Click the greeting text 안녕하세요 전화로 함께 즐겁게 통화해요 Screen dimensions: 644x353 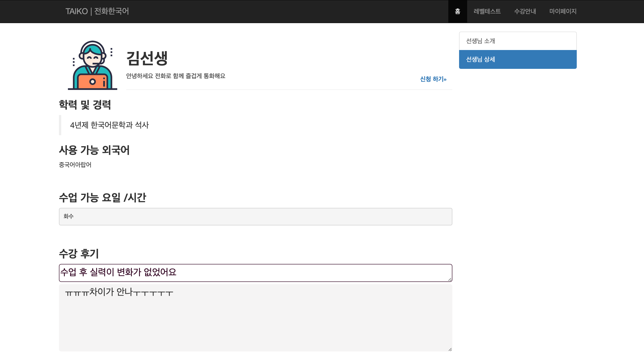176,76
